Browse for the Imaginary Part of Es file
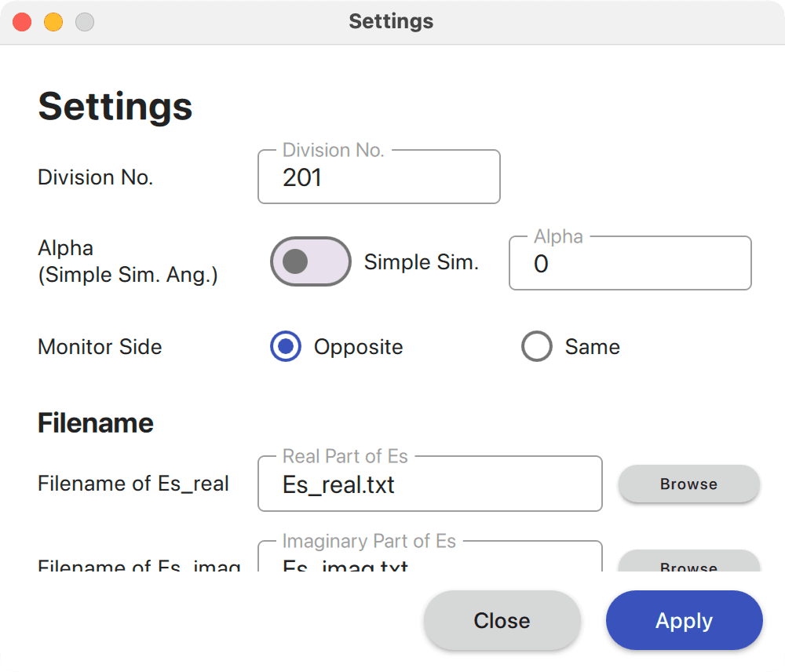 [688, 568]
